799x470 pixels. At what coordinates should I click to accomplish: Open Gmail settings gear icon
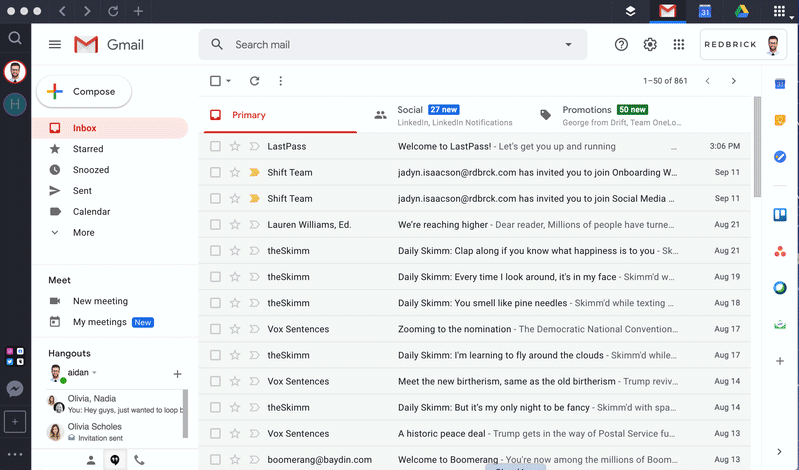[650, 45]
